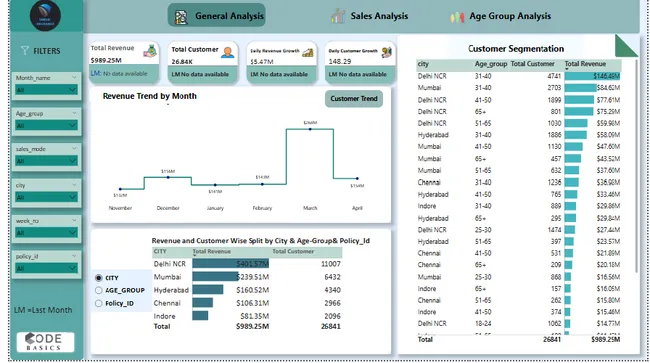Collapse the Month_name slicer header chevron
This screenshot has width=650, height=363.
(74, 77)
